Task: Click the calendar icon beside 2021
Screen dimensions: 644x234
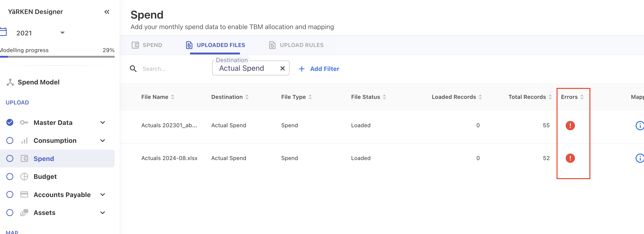Action: coord(3,32)
